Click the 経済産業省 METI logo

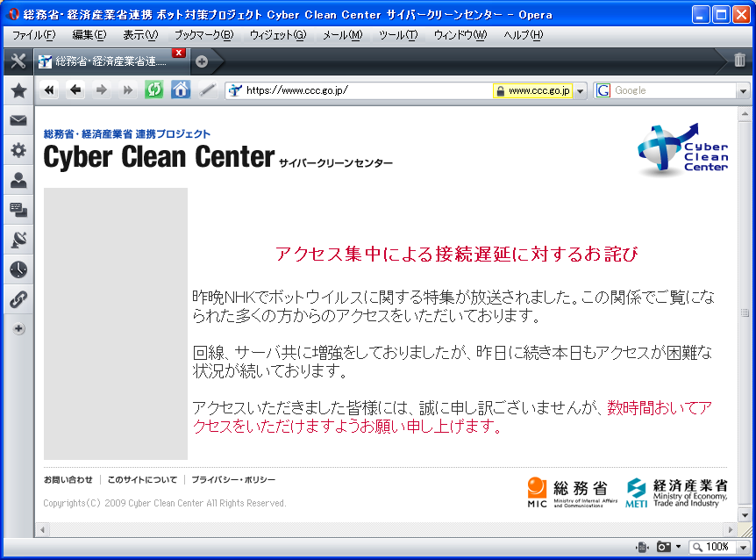[x=676, y=492]
